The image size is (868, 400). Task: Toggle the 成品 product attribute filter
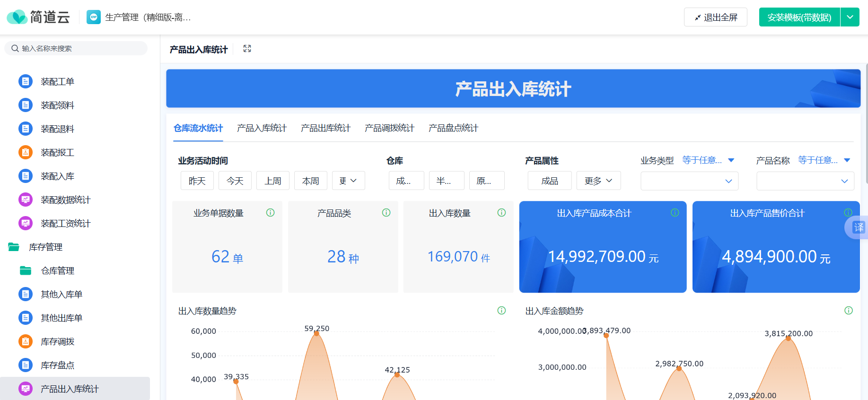coord(550,181)
